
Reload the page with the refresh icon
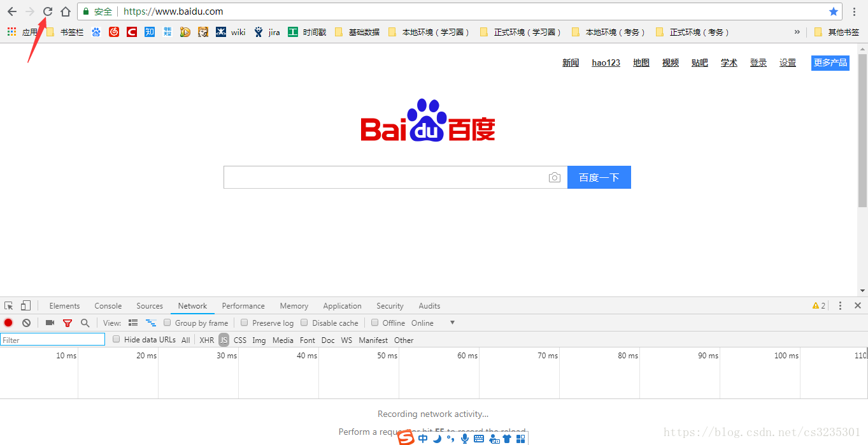tap(48, 11)
